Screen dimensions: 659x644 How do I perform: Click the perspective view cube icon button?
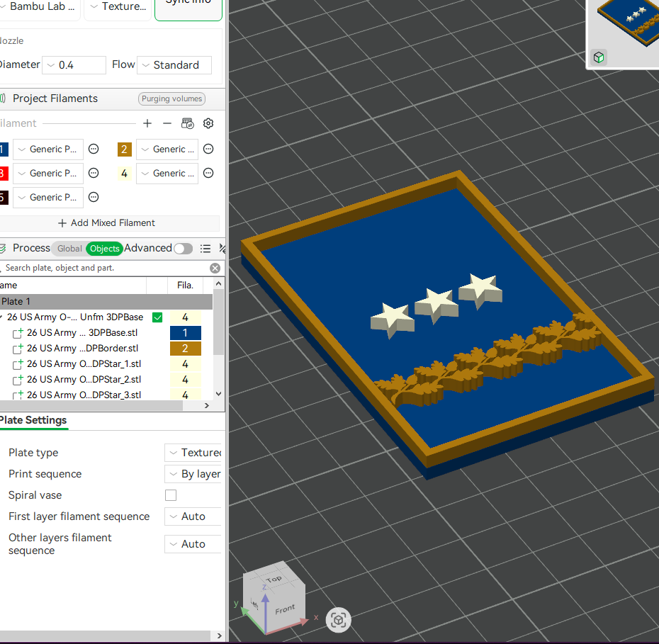pyautogui.click(x=338, y=620)
